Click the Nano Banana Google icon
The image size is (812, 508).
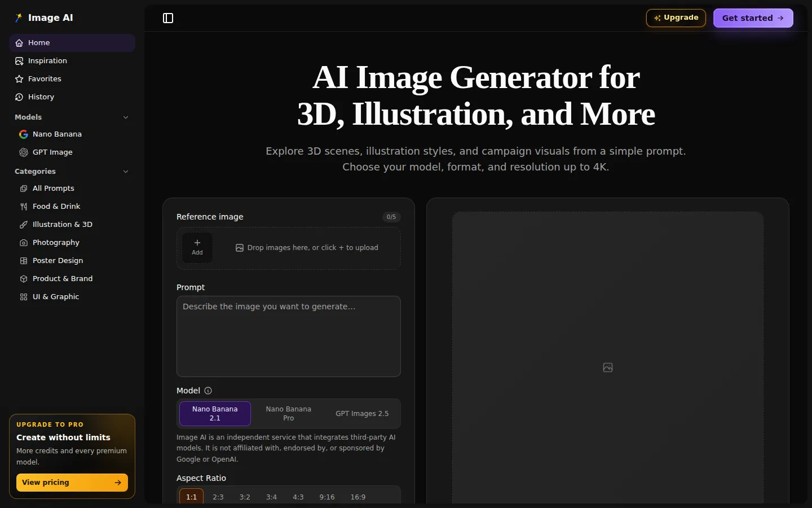pos(24,134)
